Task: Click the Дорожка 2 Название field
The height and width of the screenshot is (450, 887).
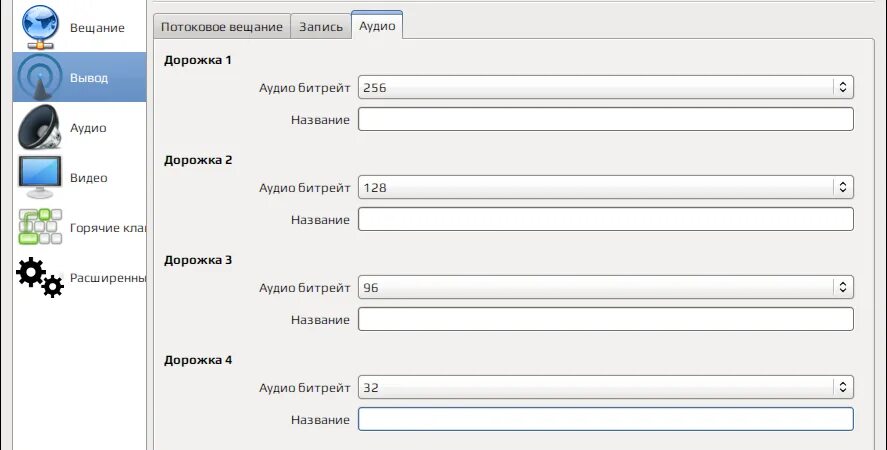Action: [605, 219]
